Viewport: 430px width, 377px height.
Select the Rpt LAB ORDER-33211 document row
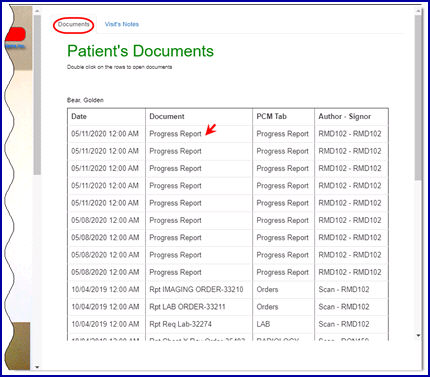tap(228, 307)
